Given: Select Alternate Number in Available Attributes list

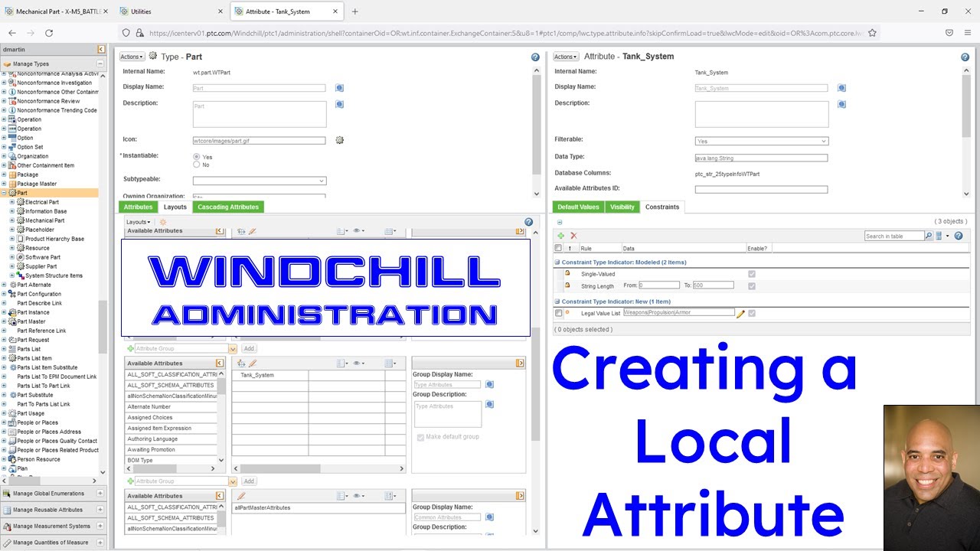Looking at the screenshot, I should 171,407.
